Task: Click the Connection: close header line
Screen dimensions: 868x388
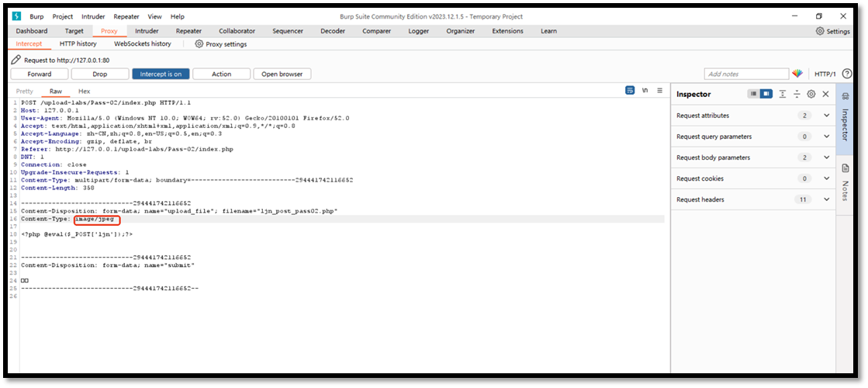Action: coord(54,165)
